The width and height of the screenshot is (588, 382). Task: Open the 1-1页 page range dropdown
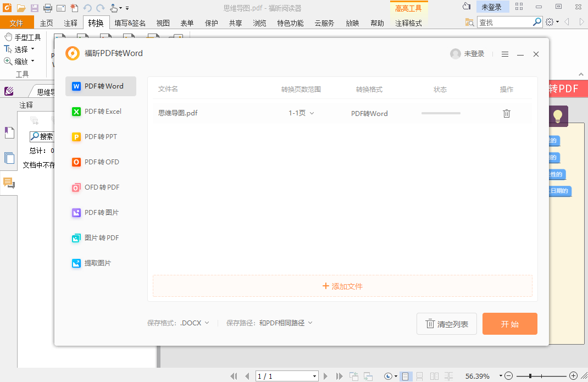click(x=301, y=113)
